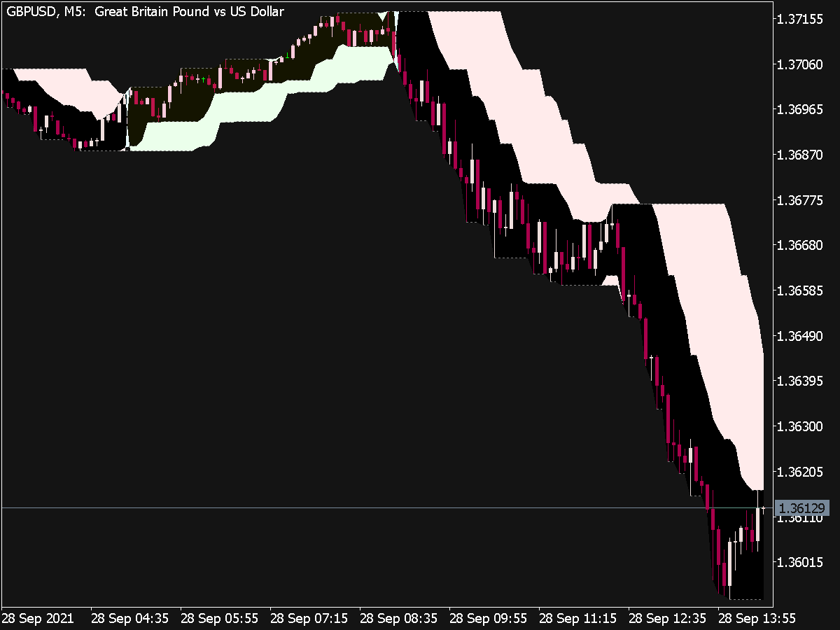Click the 28 Sep 08:35 time label
This screenshot has width=840, height=630.
(x=398, y=619)
